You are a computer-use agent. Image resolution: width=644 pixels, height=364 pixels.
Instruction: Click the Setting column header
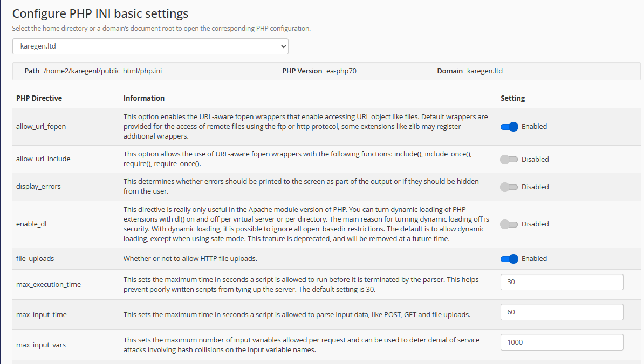coord(512,98)
